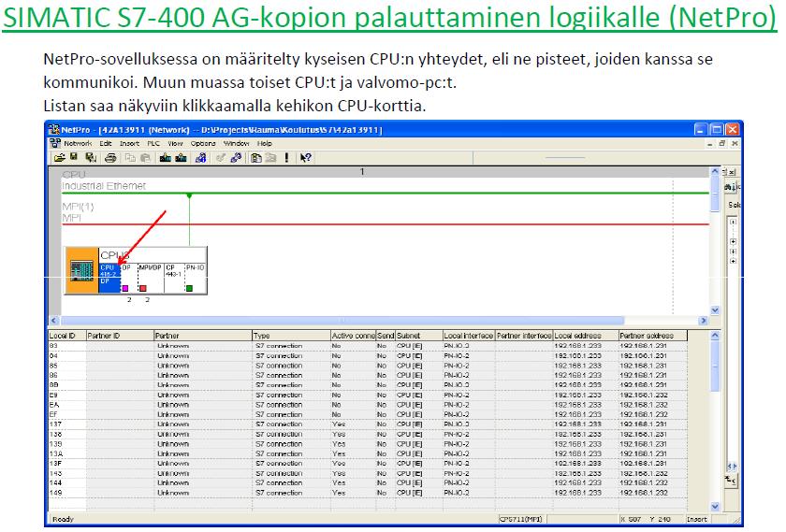Select the MPI/DP interface cell
The height and width of the screenshot is (532, 786).
[x=151, y=278]
